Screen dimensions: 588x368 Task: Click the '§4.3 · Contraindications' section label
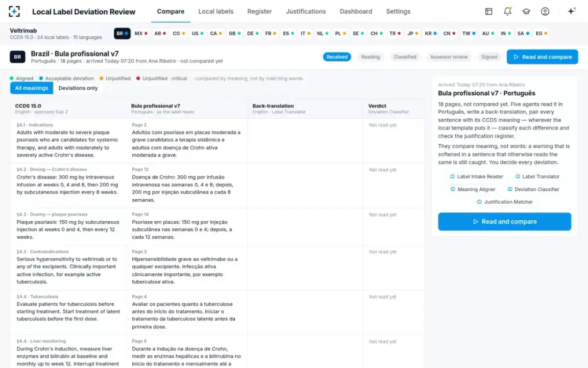43,252
